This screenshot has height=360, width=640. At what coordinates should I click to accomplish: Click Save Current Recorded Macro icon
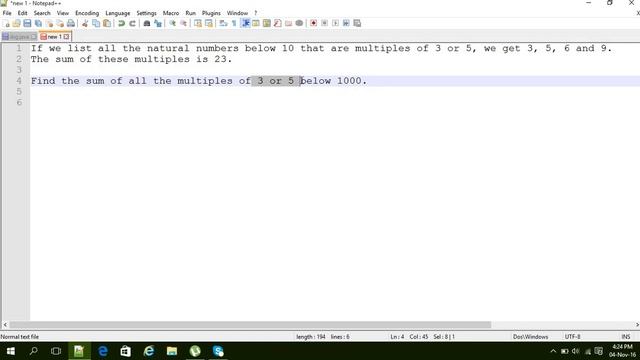357,23
